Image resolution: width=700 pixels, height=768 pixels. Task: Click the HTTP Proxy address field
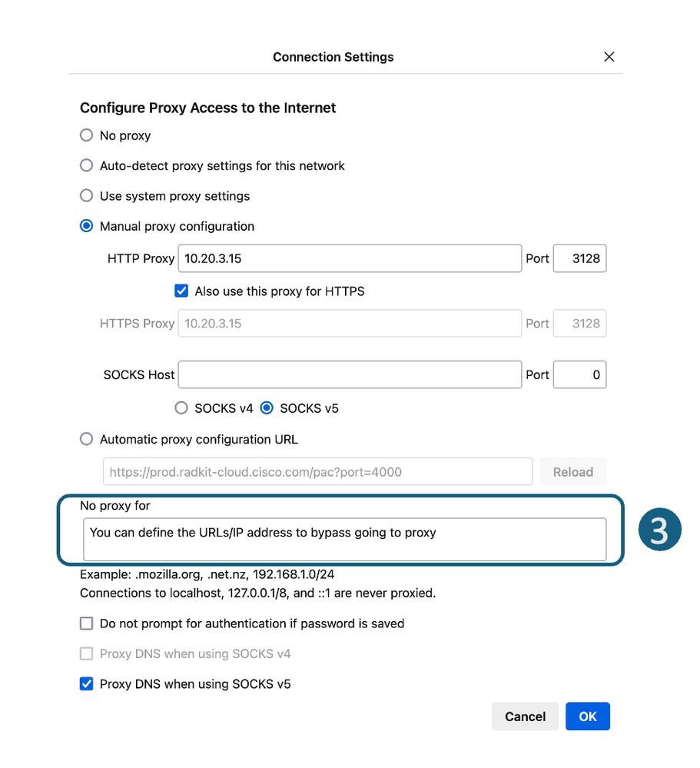pos(350,258)
